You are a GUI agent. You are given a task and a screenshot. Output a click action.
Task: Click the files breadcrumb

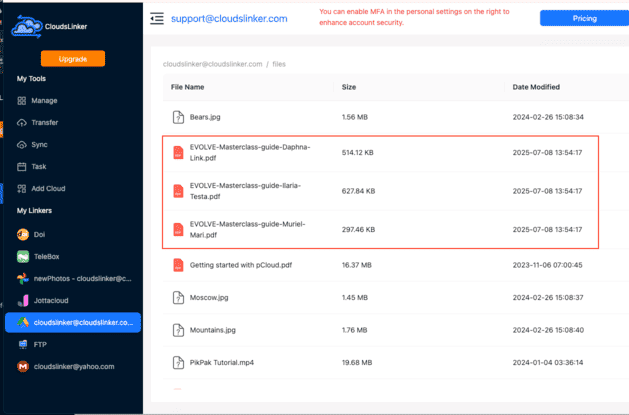tap(279, 64)
